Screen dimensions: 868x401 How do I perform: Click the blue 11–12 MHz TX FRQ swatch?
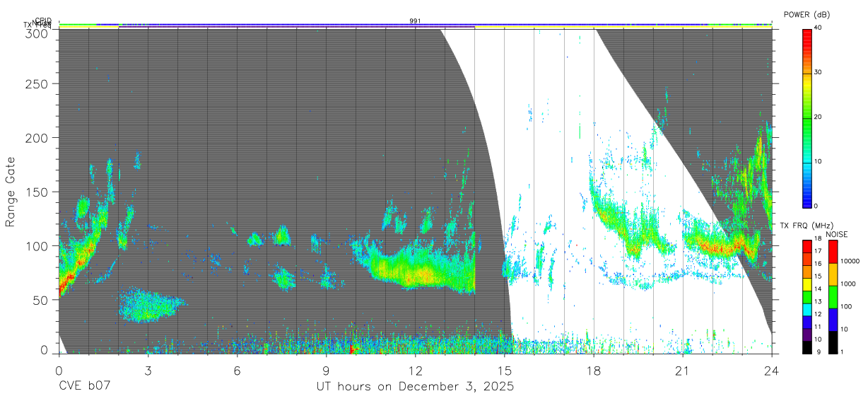click(807, 322)
